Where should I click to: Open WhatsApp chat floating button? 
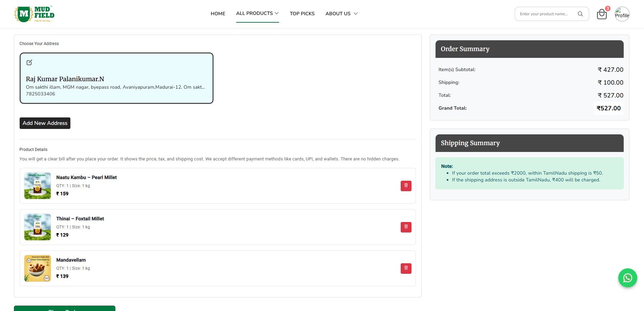627,278
